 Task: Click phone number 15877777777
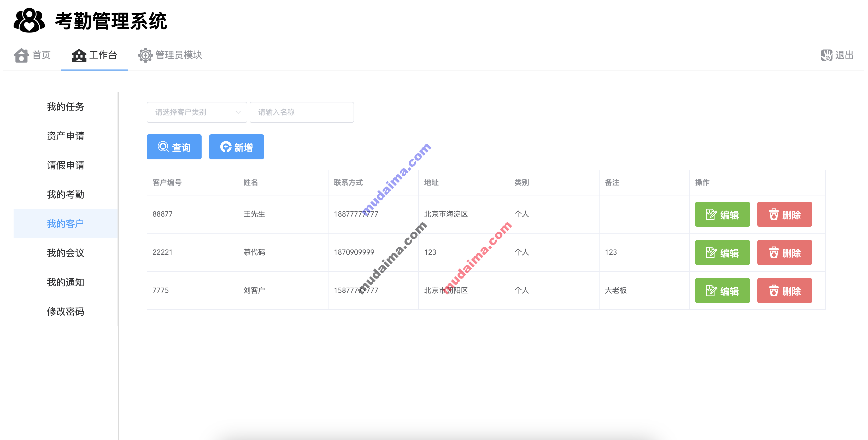356,290
